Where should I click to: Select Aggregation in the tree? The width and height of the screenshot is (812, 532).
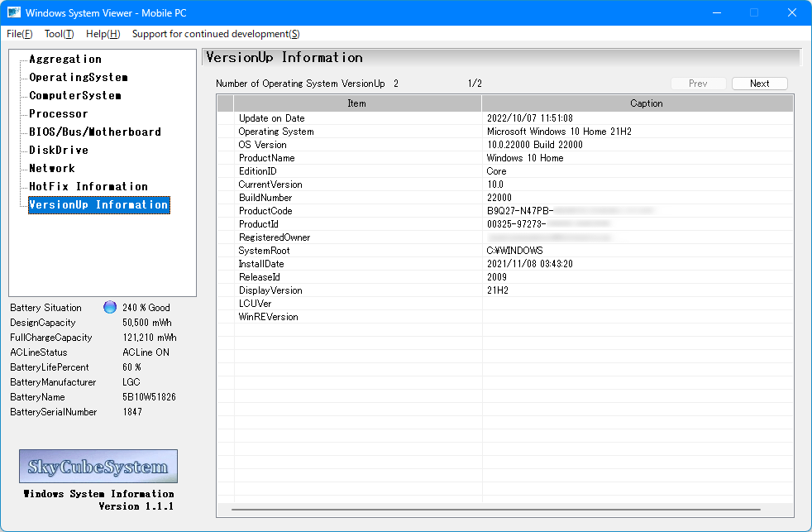pos(65,59)
